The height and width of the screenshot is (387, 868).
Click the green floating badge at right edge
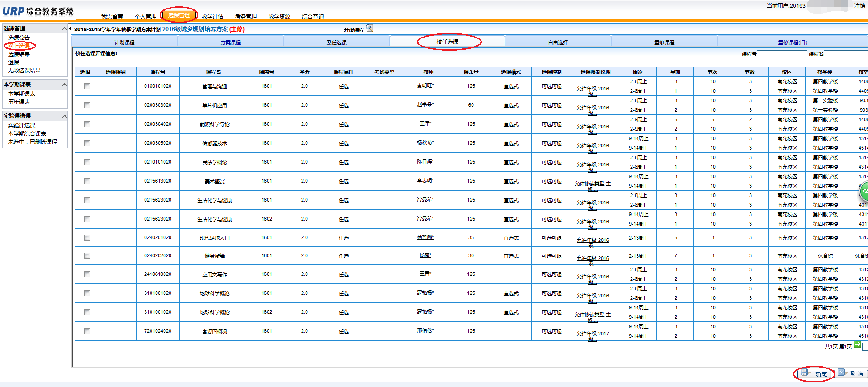863,191
